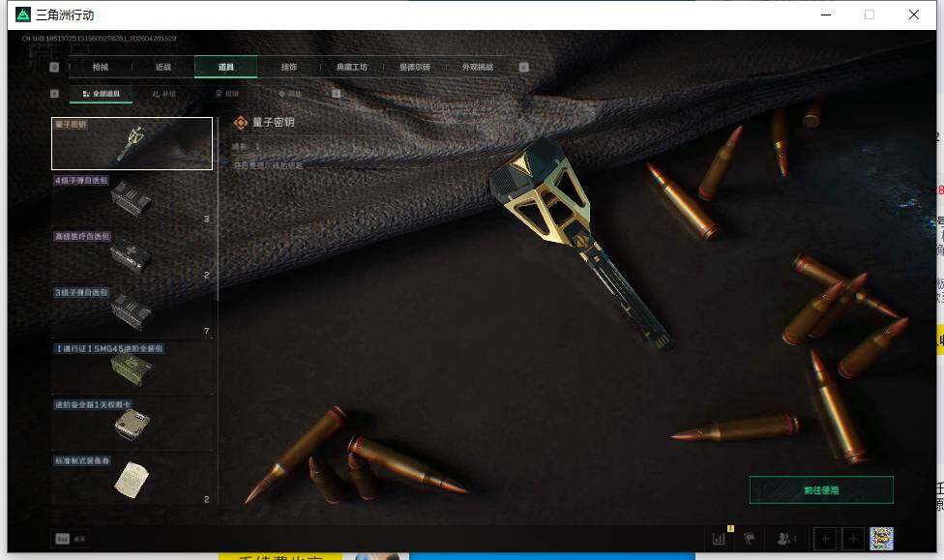944x560 pixels.
Task: Click the next-tab key icon right of 外观挑战
Action: [524, 67]
